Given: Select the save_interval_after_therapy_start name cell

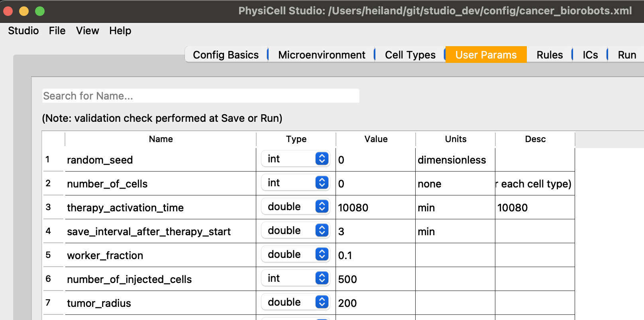Looking at the screenshot, I should [160, 231].
